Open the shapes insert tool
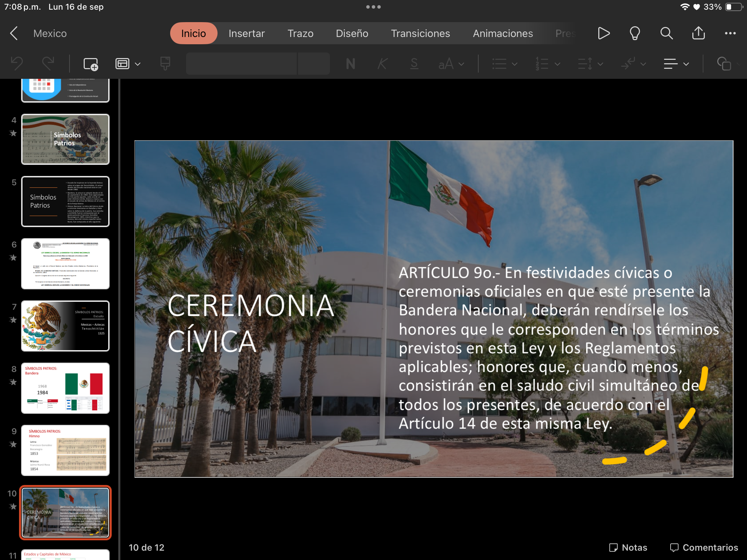The image size is (747, 560). click(724, 64)
